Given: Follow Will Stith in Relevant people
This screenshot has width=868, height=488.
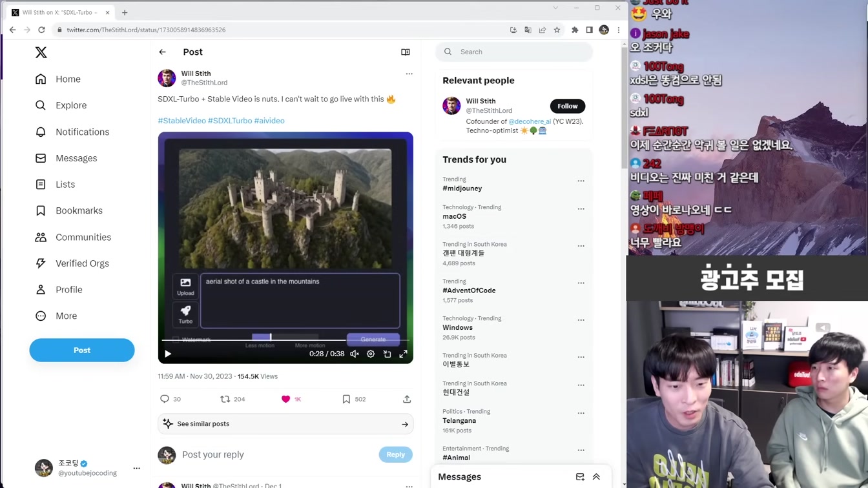Looking at the screenshot, I should point(568,106).
